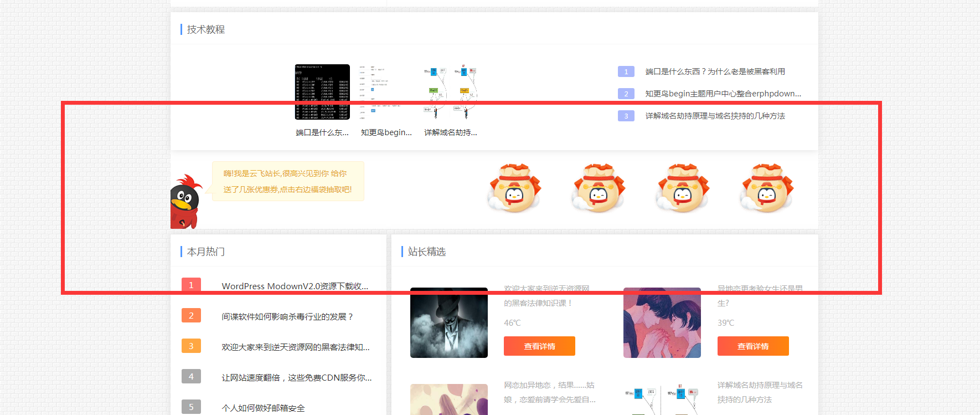This screenshot has width=980, height=415.
Task: Click the fourth lucky bag coupon icon
Action: click(767, 188)
